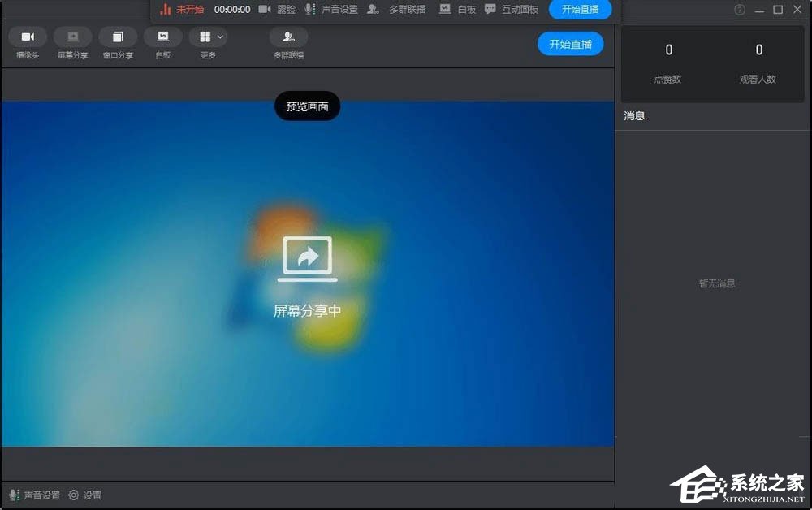Select the 窗口分享 window share tool
This screenshot has width=812, height=510.
(x=117, y=45)
